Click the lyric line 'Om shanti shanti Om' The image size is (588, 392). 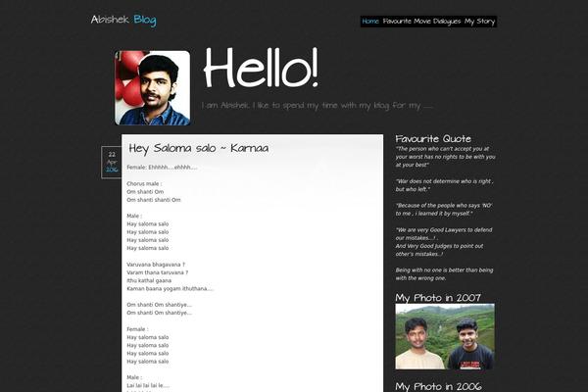(x=154, y=200)
